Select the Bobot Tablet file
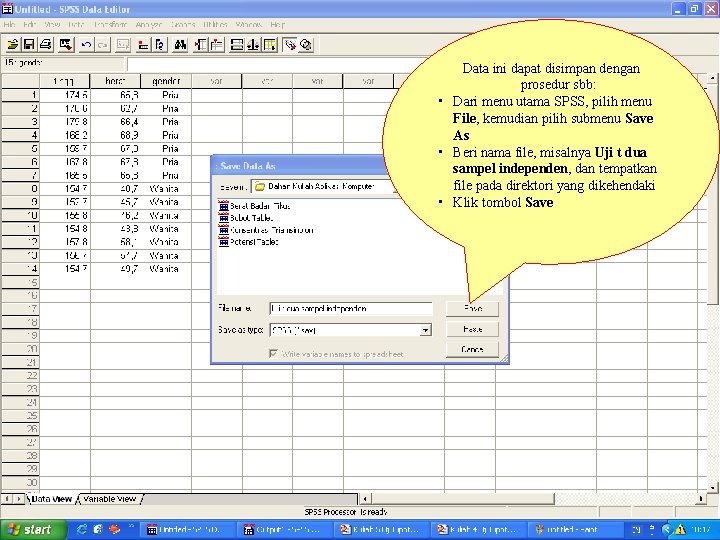This screenshot has width=720, height=540. click(x=246, y=218)
